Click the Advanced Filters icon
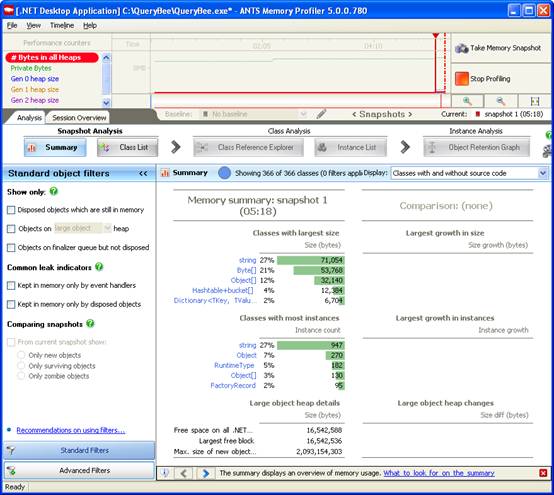554x495 pixels. [11, 470]
